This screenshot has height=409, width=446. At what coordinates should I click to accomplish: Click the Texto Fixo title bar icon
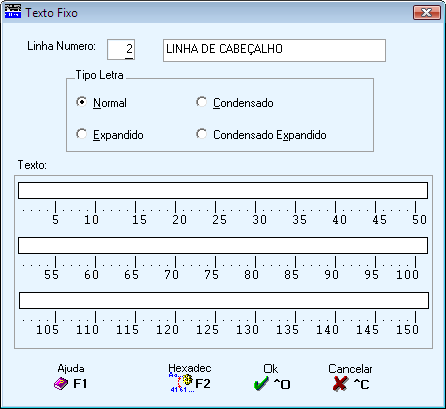(13, 12)
